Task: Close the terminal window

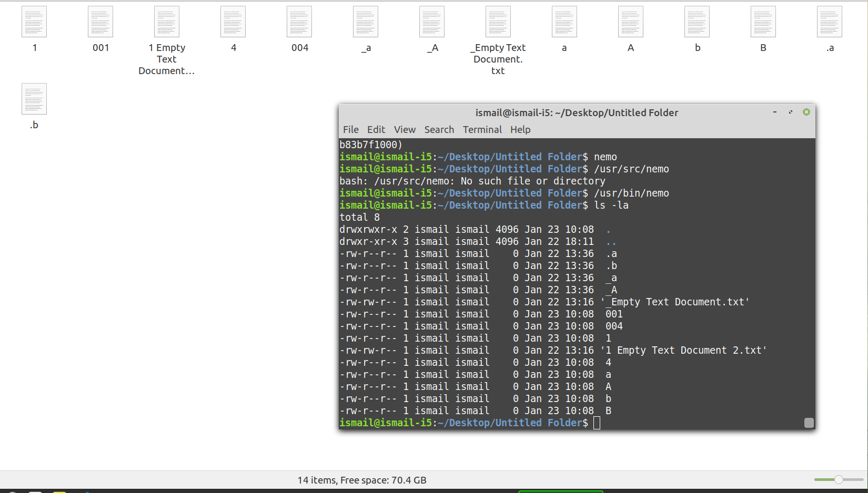Action: (806, 112)
